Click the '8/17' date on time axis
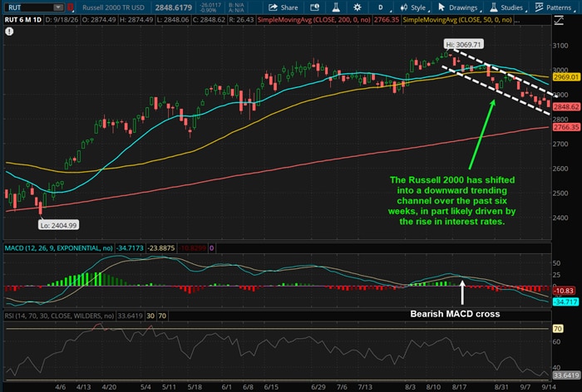The height and width of the screenshot is (392, 582). click(460, 387)
